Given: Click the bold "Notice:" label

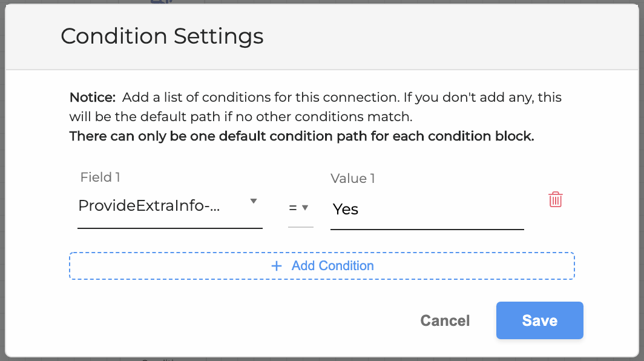Looking at the screenshot, I should pyautogui.click(x=92, y=98).
